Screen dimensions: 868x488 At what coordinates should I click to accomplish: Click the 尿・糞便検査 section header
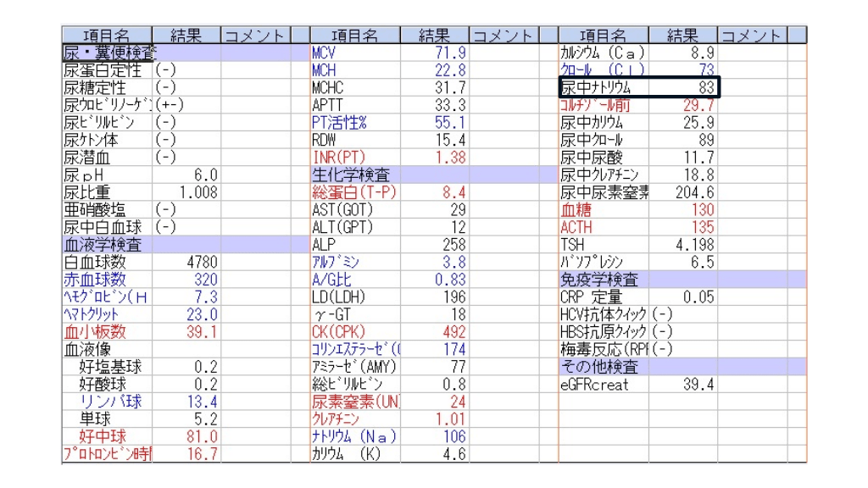tap(108, 53)
